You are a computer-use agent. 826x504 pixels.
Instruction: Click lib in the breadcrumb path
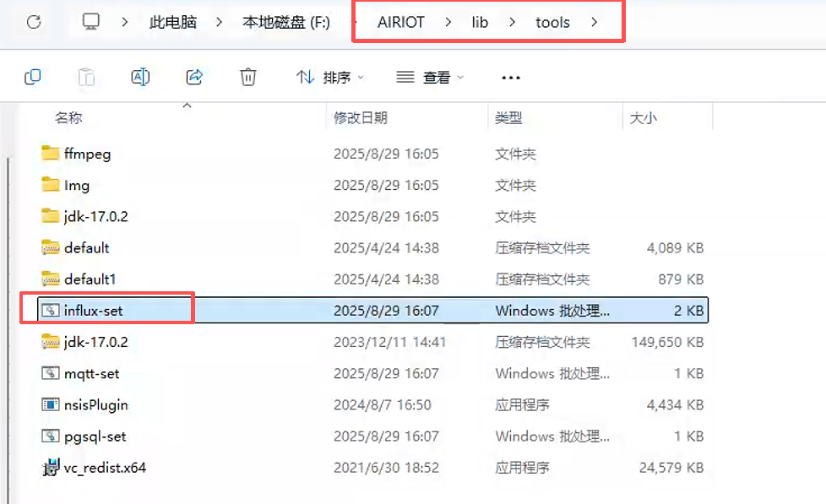pos(480,22)
